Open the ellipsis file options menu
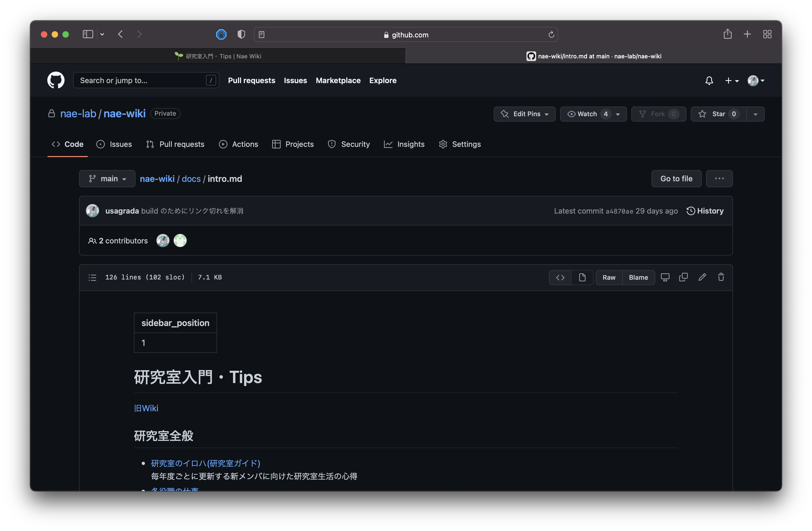This screenshot has width=812, height=531. pyautogui.click(x=719, y=178)
